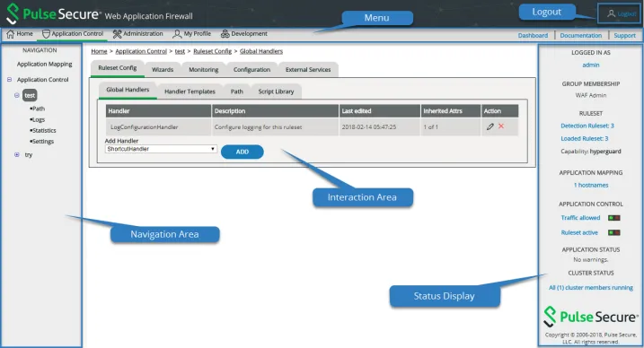Click the 2018-02-14 05:47:25 timestamp cell
The height and width of the screenshot is (348, 644).
[380, 127]
